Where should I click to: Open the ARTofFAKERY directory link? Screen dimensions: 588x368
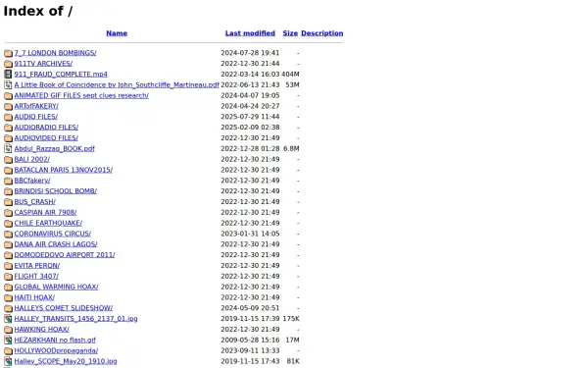click(x=36, y=106)
